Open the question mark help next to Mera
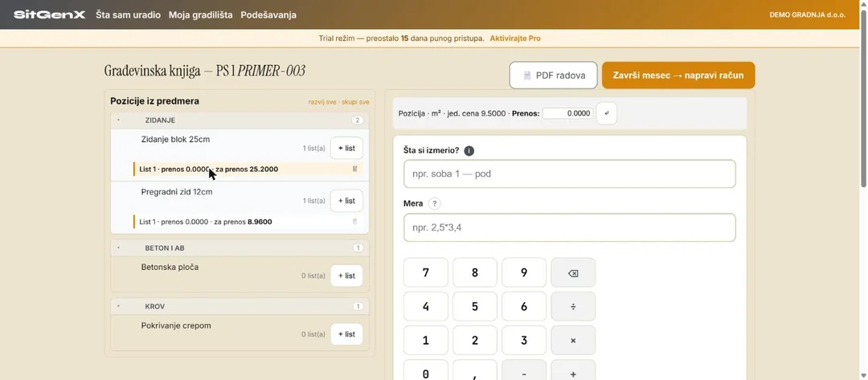The width and height of the screenshot is (868, 380). click(435, 203)
